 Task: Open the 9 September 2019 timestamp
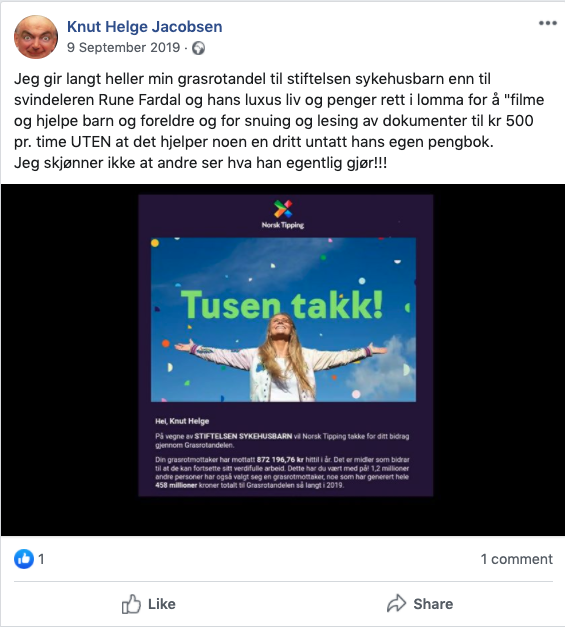[124, 48]
